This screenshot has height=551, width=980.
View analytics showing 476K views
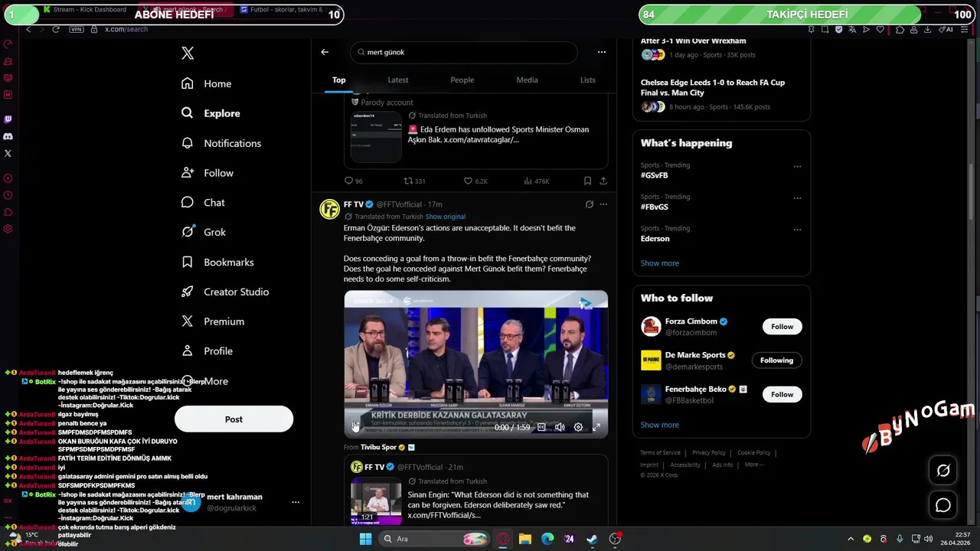click(x=536, y=181)
